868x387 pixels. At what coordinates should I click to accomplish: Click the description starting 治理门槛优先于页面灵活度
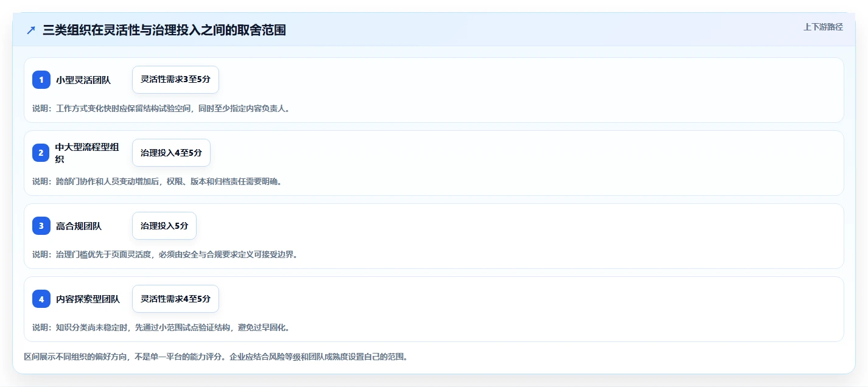click(x=165, y=254)
